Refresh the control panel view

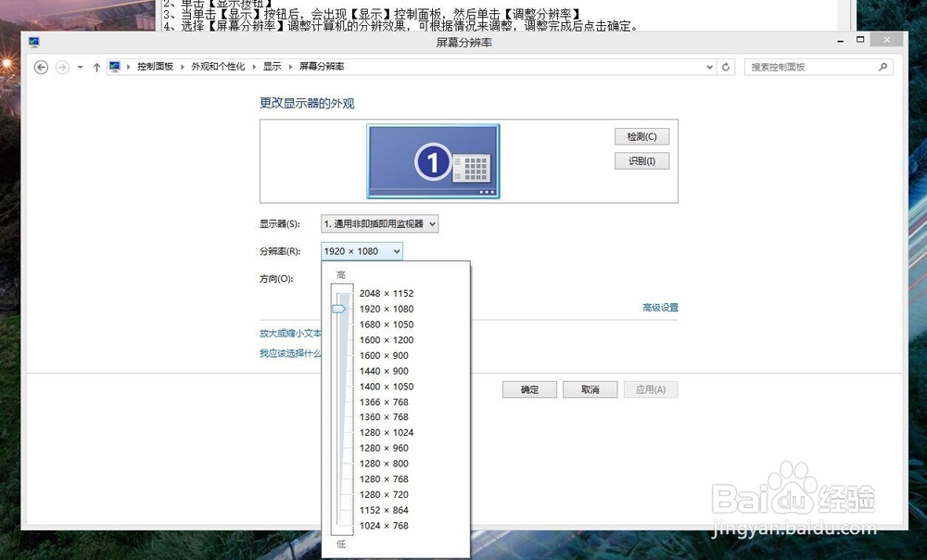pos(726,68)
